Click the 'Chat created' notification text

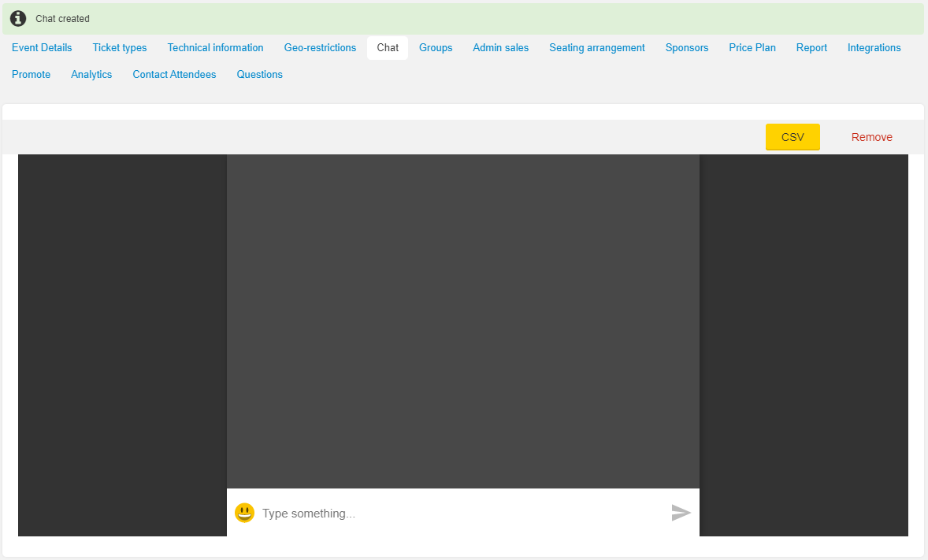(x=63, y=19)
